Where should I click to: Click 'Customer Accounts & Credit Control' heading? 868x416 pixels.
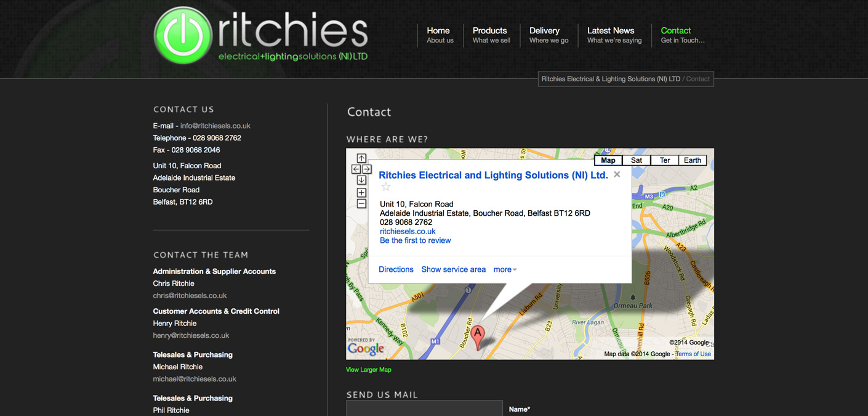tap(216, 311)
